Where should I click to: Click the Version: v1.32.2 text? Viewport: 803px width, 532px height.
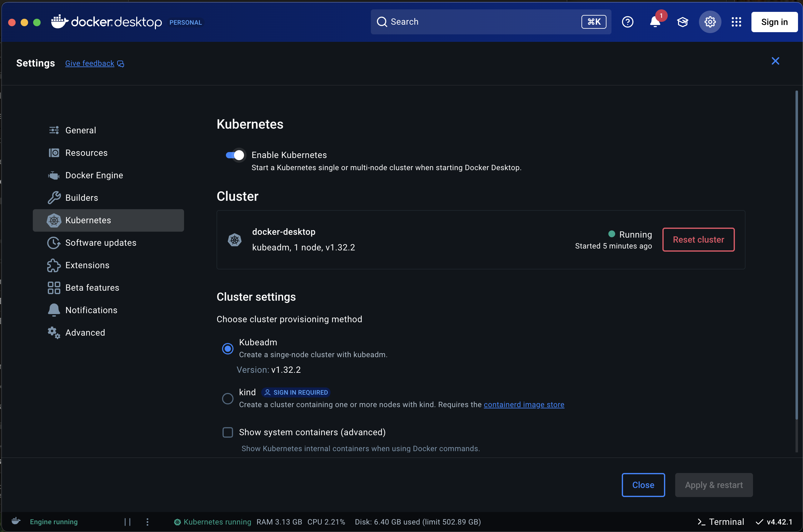pos(269,370)
